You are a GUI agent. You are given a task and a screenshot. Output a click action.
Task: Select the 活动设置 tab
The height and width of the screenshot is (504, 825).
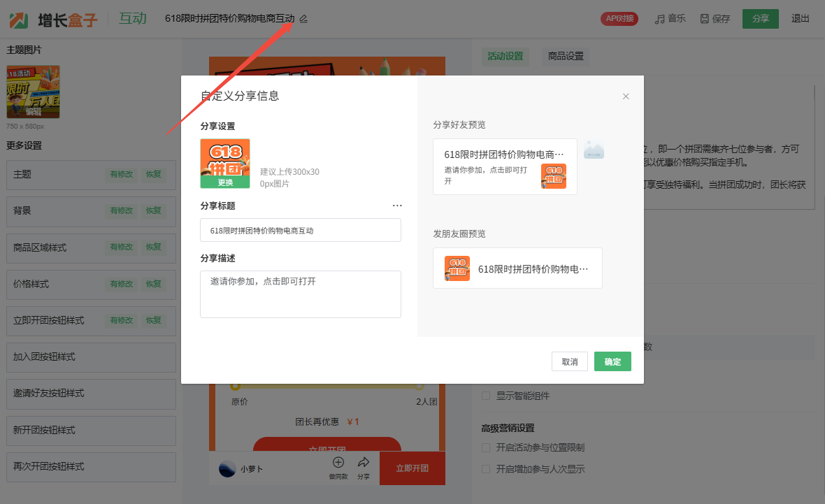point(505,56)
